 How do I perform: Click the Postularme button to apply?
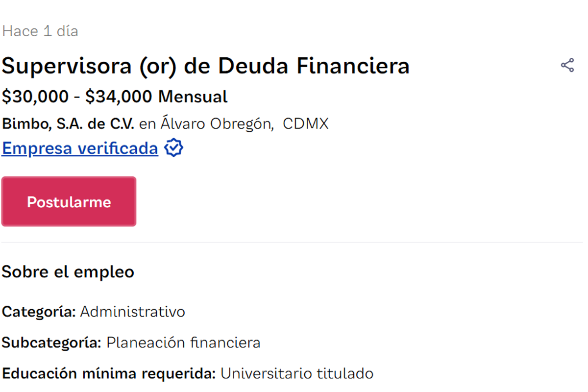[69, 201]
